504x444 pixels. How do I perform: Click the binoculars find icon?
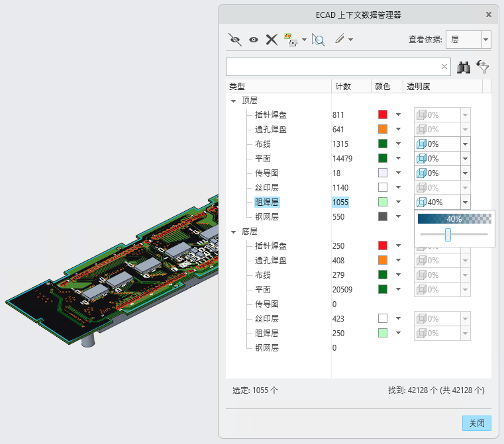point(464,67)
